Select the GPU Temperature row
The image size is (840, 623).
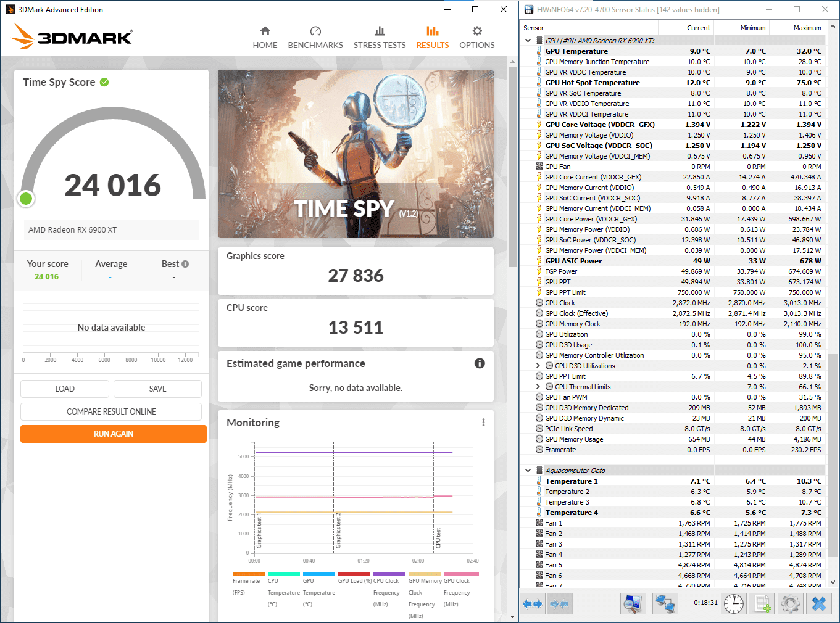(x=673, y=51)
